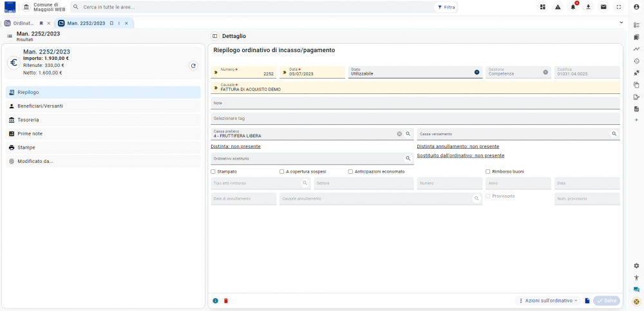Open the Modificato da... section

pos(103,162)
